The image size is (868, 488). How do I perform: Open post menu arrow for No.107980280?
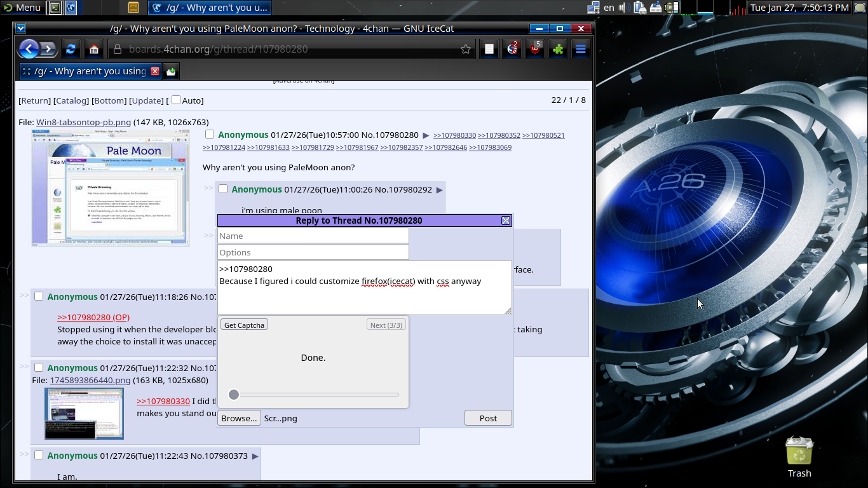tap(426, 135)
